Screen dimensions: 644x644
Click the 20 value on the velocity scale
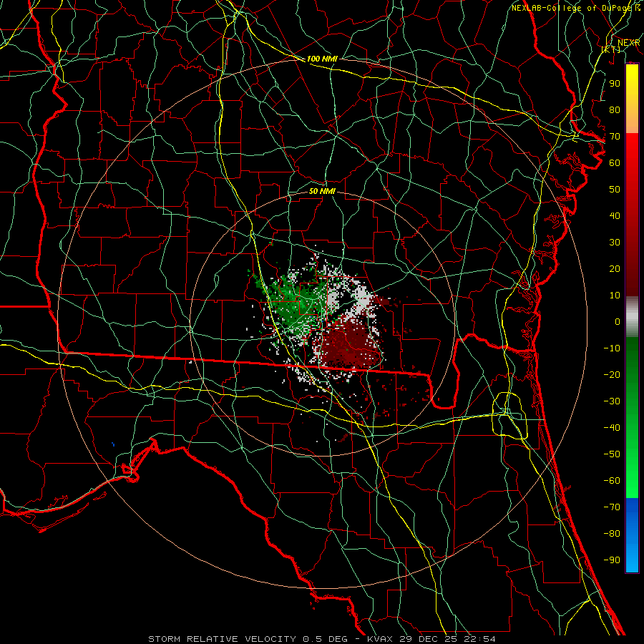click(x=615, y=268)
